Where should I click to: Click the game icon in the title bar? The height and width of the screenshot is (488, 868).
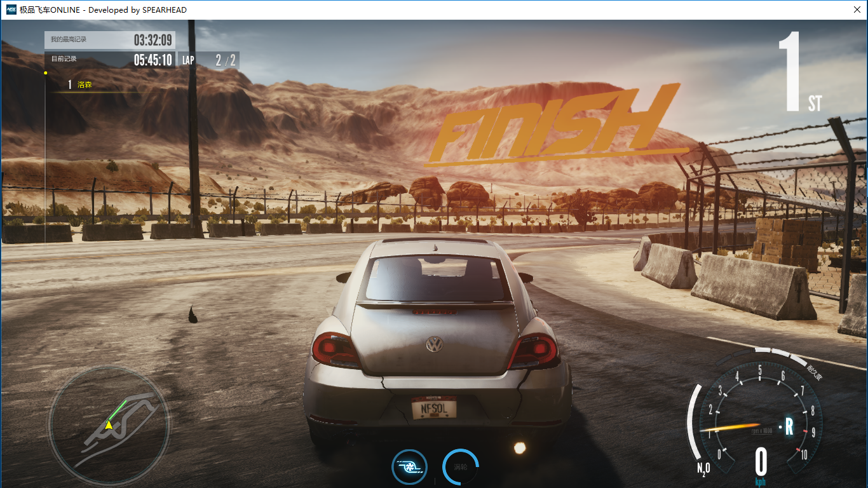point(11,10)
